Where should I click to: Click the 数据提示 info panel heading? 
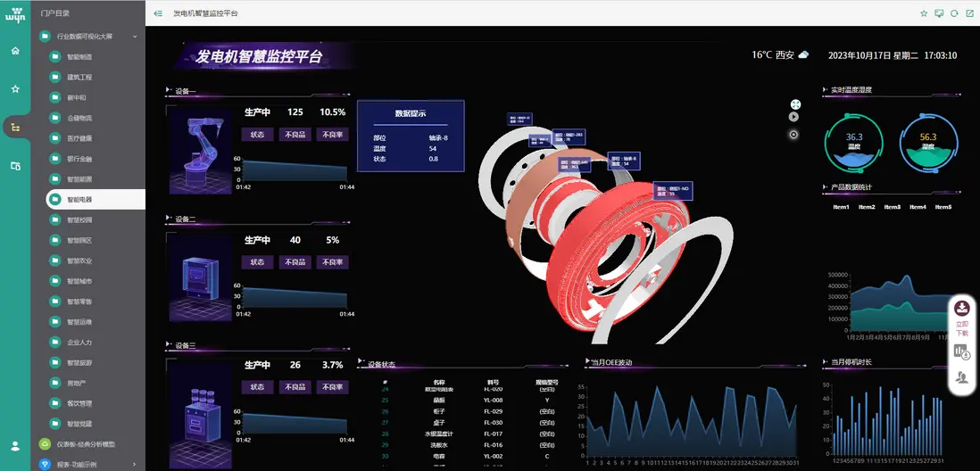[411, 113]
